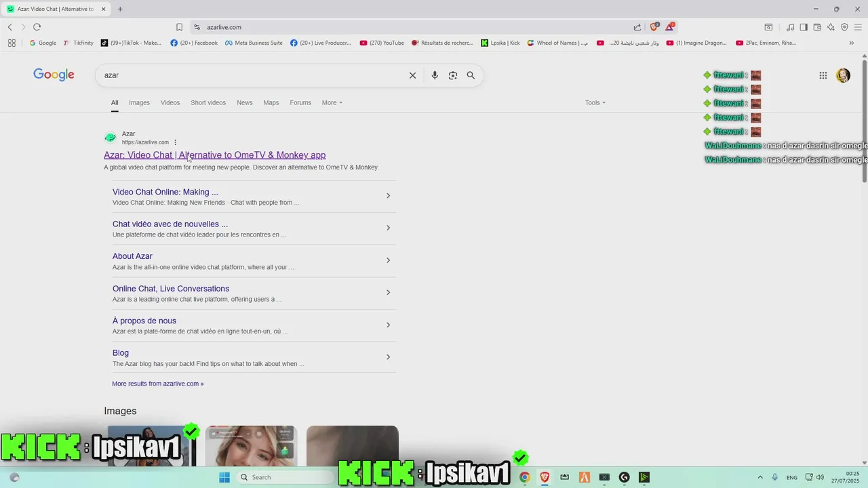Open the 'Wheel of Names' bookmark
Image resolution: width=868 pixels, height=488 pixels.
557,43
